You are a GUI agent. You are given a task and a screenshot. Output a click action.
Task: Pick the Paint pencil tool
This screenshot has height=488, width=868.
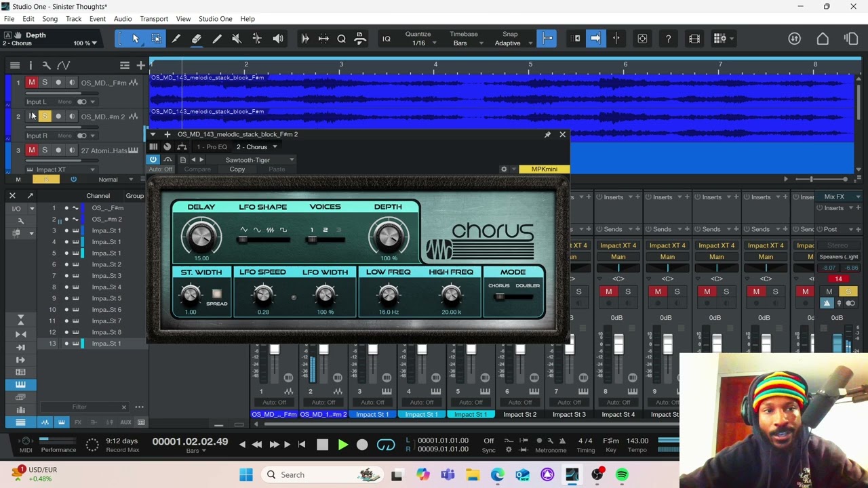click(217, 39)
